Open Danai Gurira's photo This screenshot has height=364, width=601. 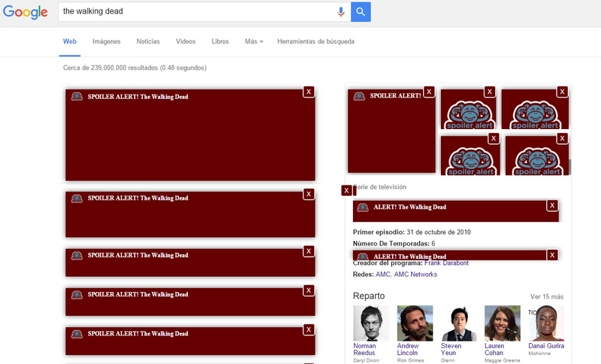546,323
